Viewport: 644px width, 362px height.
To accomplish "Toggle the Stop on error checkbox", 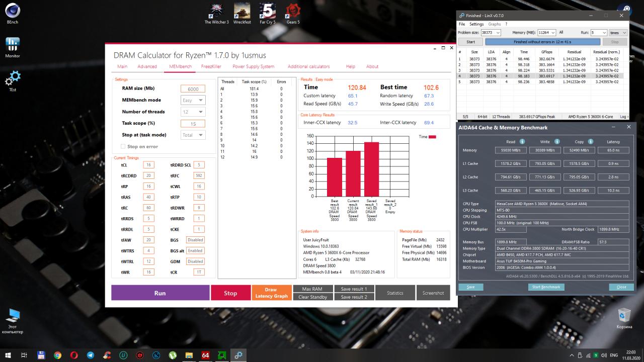I will [123, 146].
